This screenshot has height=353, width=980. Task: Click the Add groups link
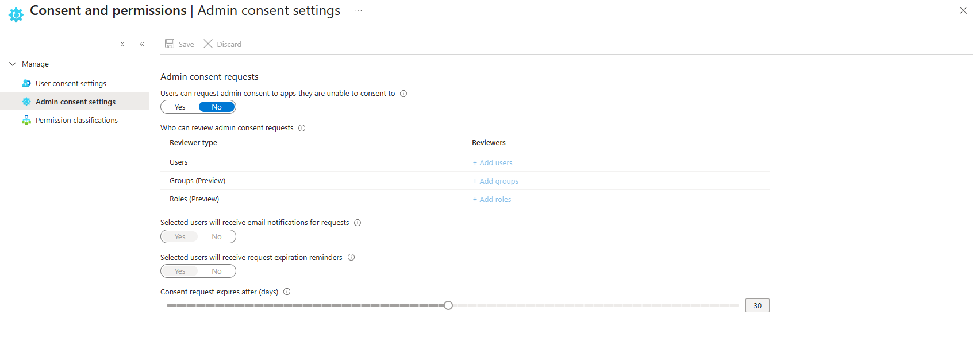point(495,181)
